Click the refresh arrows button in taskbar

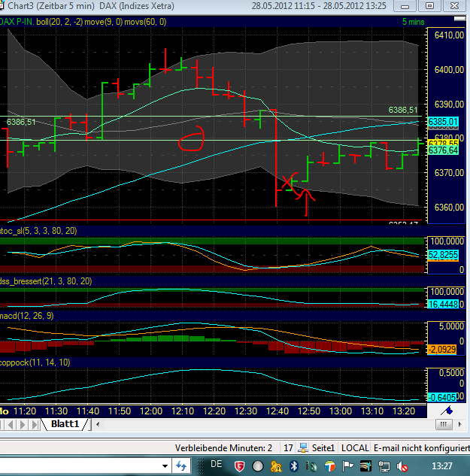(x=181, y=465)
